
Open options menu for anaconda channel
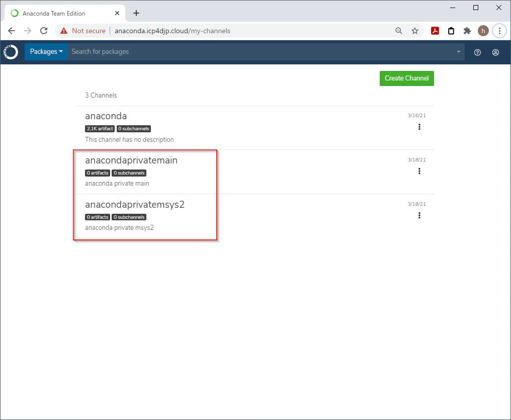[x=419, y=127]
